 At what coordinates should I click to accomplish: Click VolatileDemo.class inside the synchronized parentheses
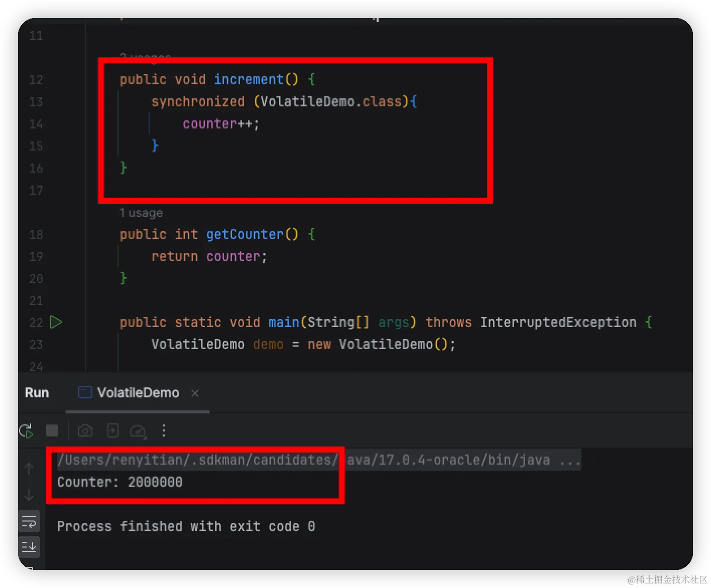(331, 102)
